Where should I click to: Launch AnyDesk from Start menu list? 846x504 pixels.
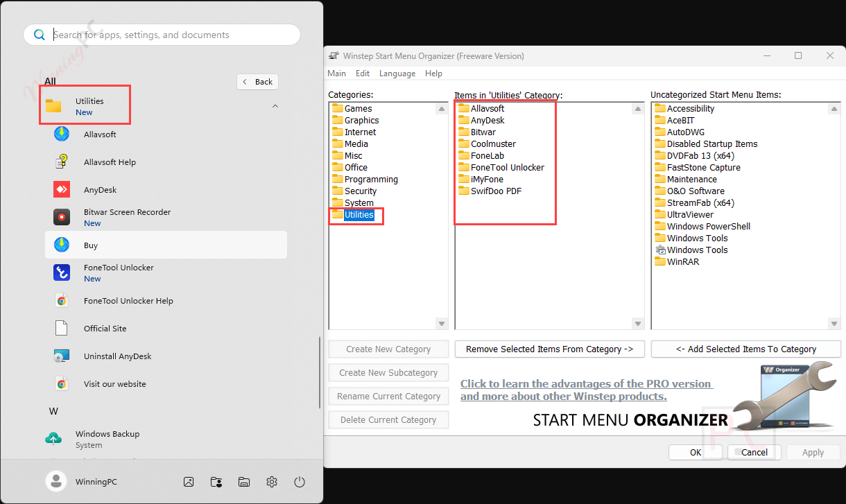166,190
